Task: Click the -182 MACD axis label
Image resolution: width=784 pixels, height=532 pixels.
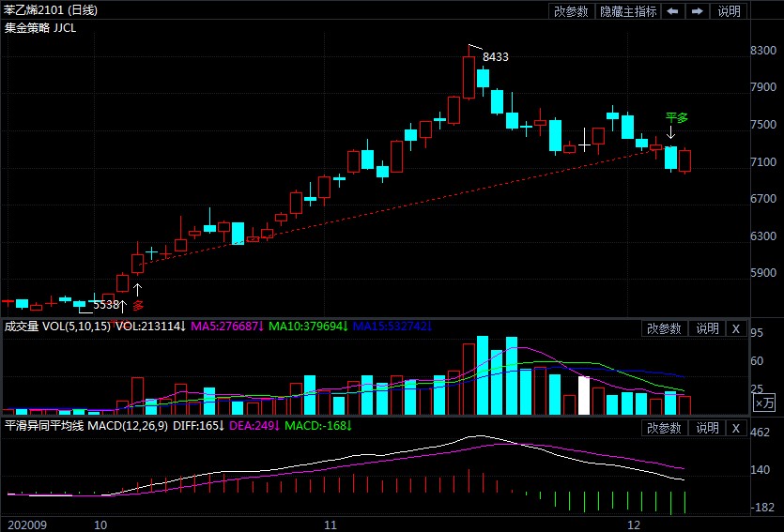Action: 762,507
